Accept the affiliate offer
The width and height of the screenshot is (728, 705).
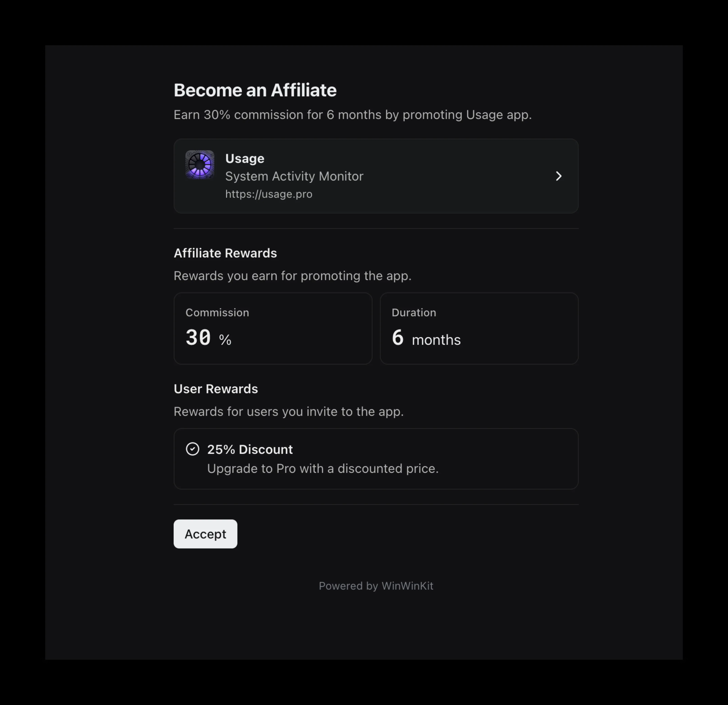205,534
